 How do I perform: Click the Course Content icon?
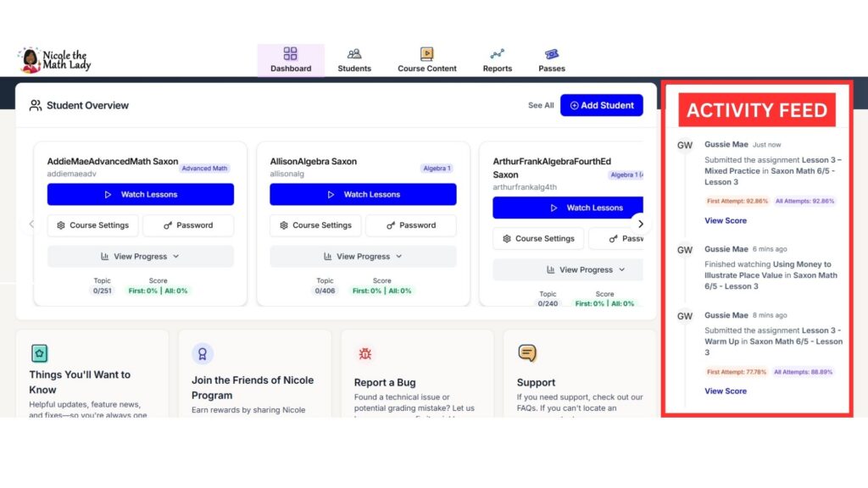click(x=427, y=53)
